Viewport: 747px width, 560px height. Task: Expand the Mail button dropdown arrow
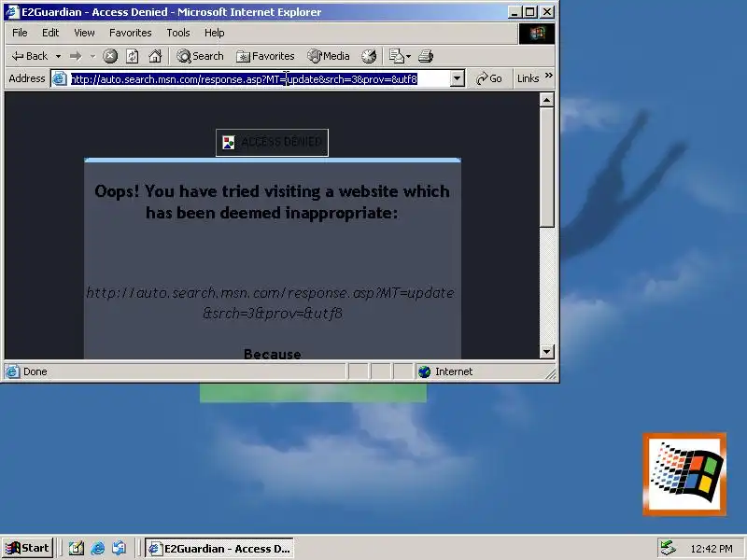(x=408, y=57)
